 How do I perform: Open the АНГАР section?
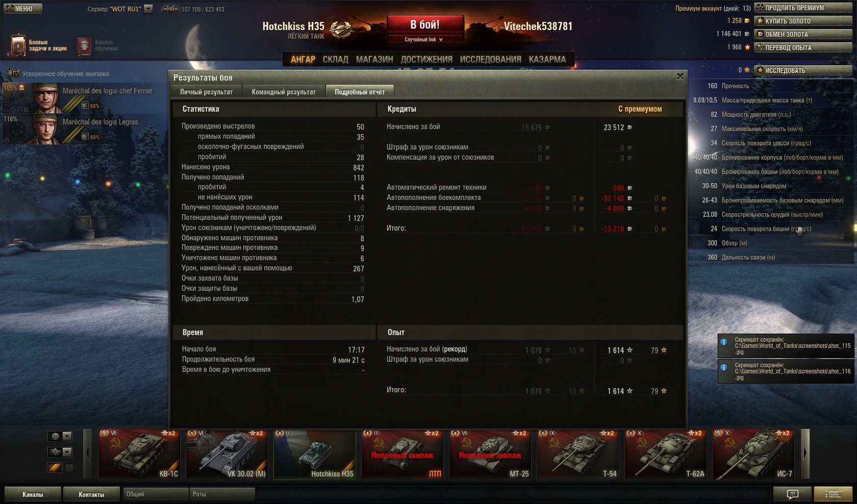[303, 59]
